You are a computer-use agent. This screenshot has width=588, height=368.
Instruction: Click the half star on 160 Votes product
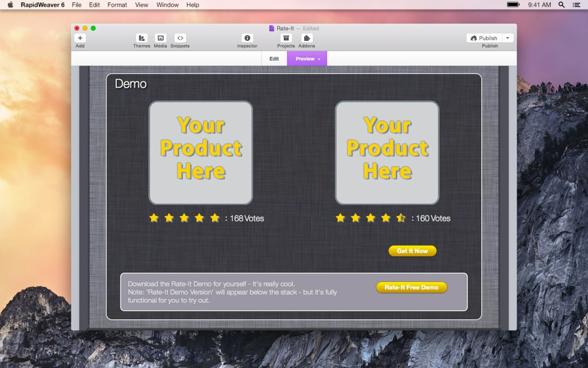(x=401, y=217)
